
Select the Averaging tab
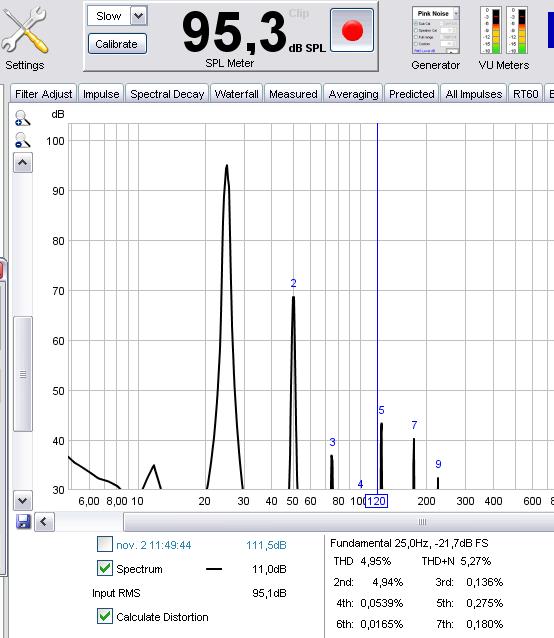353,94
